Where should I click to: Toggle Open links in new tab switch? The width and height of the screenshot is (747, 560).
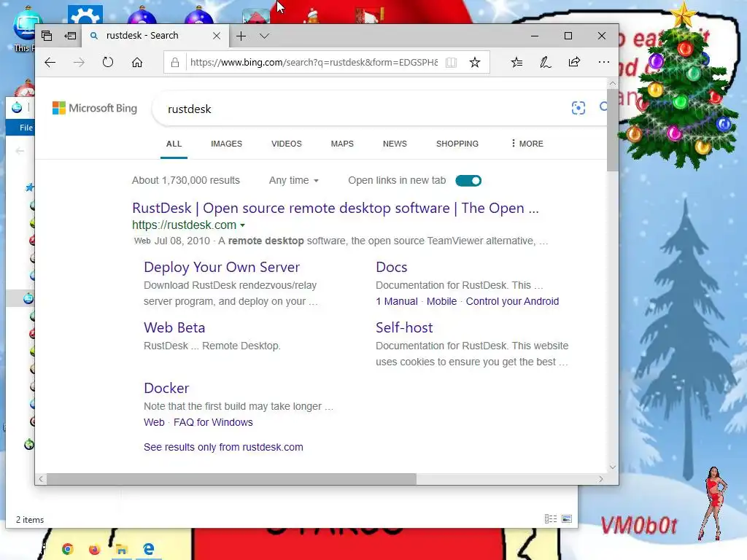pos(468,181)
